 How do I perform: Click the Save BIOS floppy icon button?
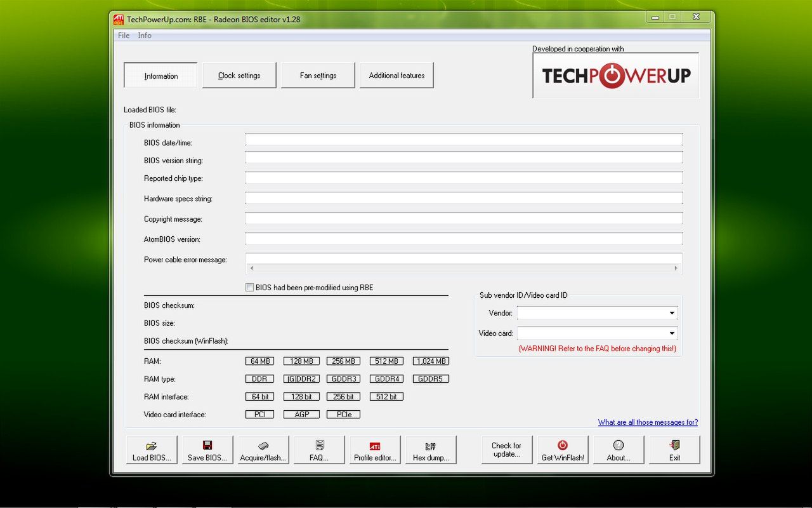[x=207, y=450]
